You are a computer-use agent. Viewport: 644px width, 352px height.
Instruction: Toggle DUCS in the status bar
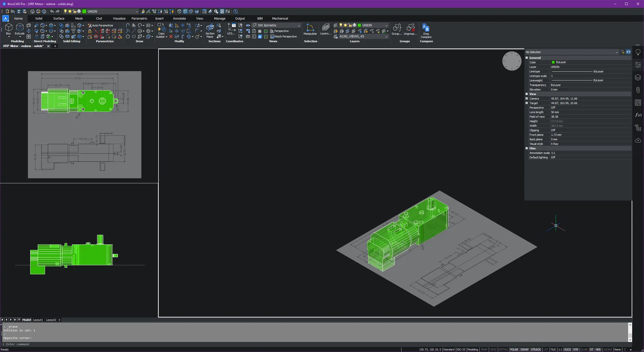tap(568, 350)
